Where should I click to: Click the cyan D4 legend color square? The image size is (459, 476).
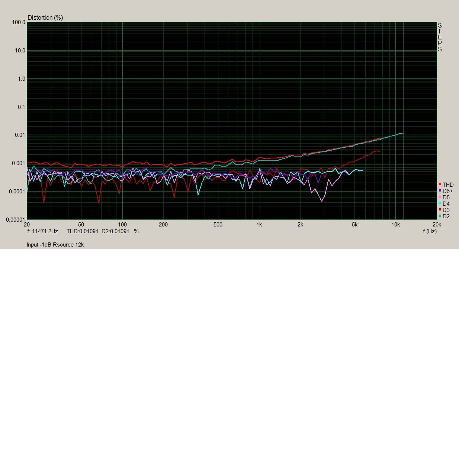pos(440,203)
